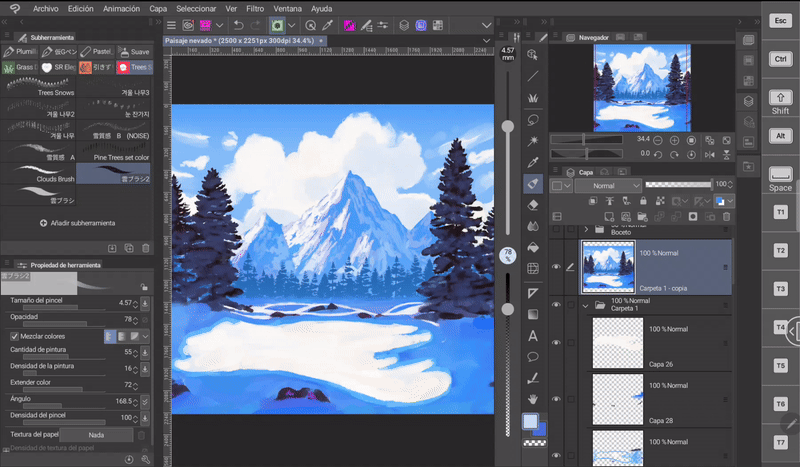Flip canvas horizontally in Navegador
Screen dimensions: 800x467
click(710, 155)
